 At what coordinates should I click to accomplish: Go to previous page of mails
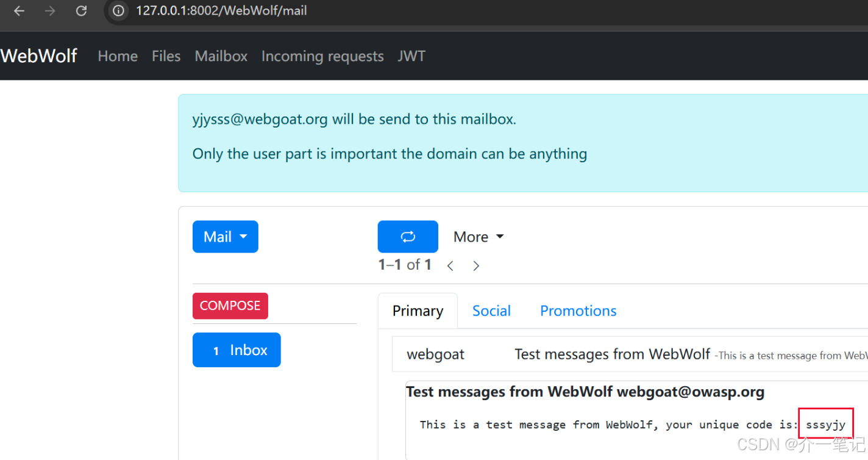[450, 265]
